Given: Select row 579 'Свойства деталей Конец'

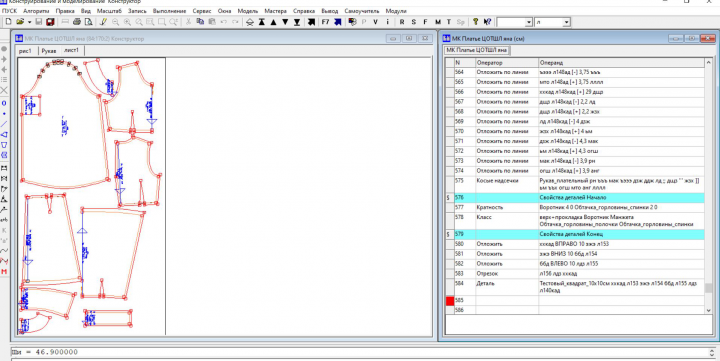Looking at the screenshot, I should pyautogui.click(x=575, y=234).
